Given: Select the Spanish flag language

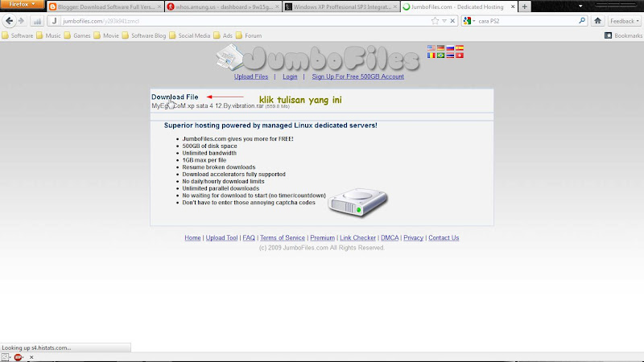Looking at the screenshot, I should (460, 48).
